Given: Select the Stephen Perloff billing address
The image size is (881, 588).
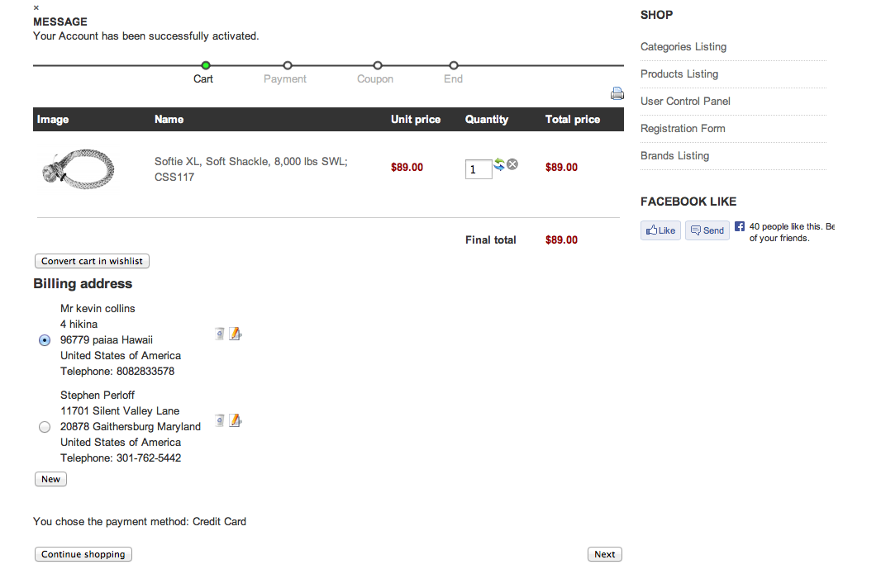Looking at the screenshot, I should (x=45, y=427).
